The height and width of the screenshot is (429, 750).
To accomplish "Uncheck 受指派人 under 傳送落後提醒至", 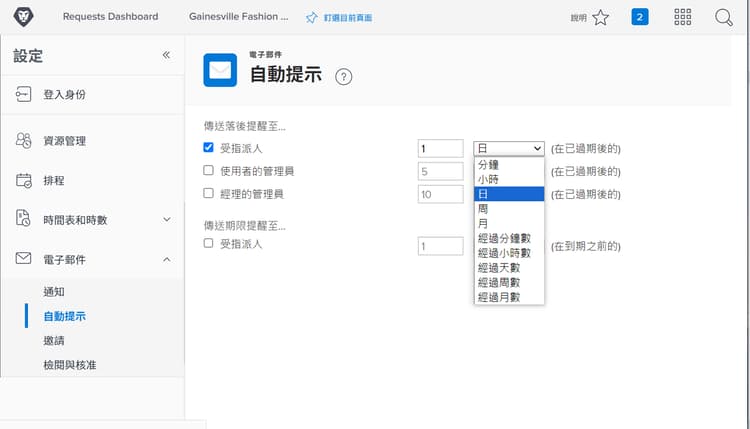I will coord(208,147).
